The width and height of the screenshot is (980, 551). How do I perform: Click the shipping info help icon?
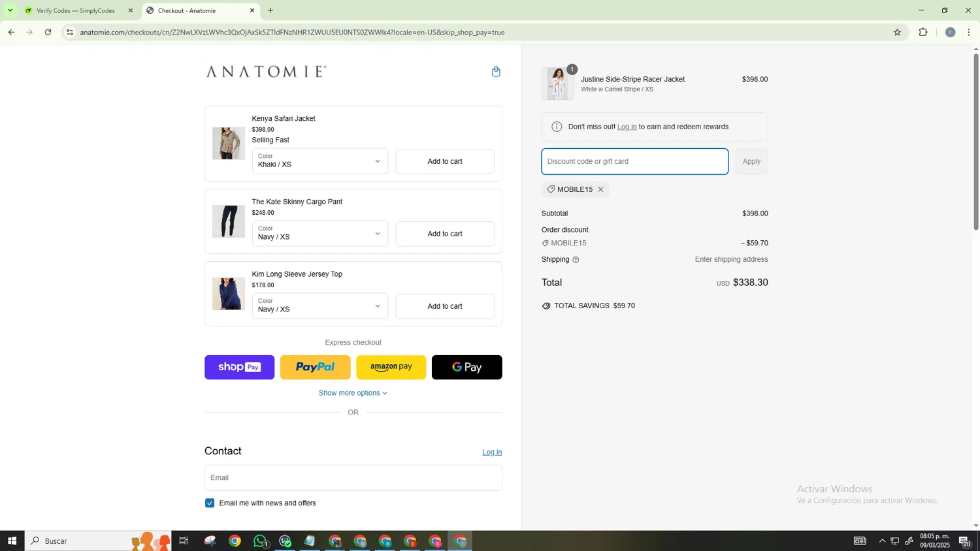(576, 260)
